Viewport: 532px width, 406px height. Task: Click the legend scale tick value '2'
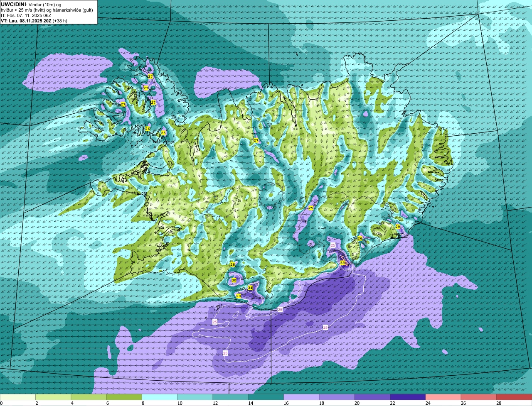(x=37, y=403)
